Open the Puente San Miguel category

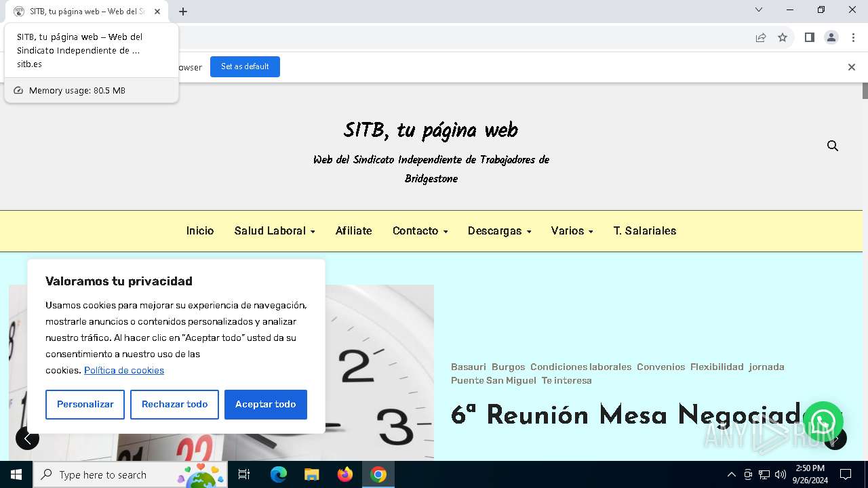pos(494,380)
